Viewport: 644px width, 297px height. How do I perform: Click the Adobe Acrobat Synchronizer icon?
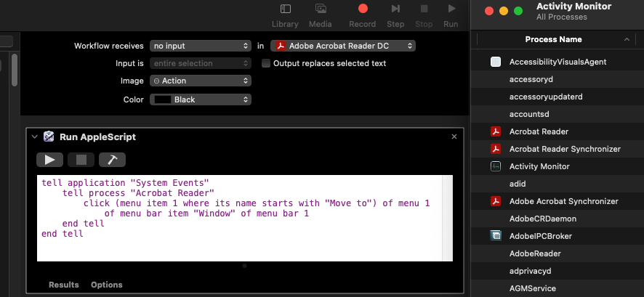click(x=496, y=201)
